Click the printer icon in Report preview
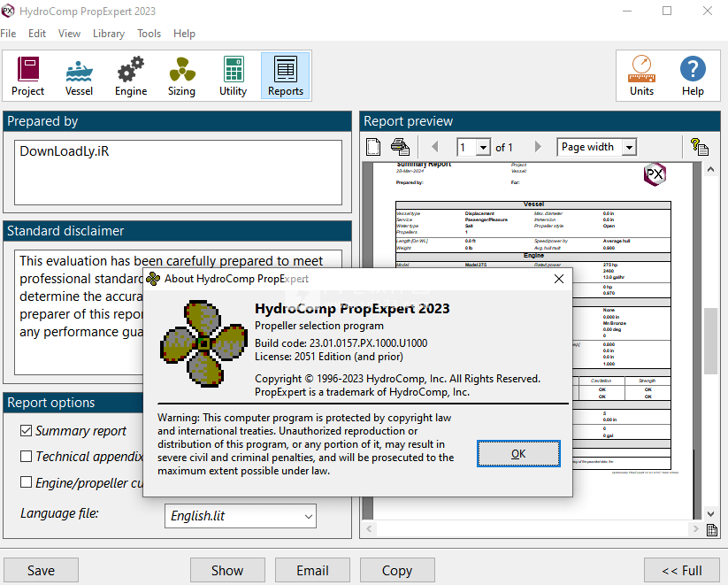Viewport: 728px width, 585px height. pos(400,147)
